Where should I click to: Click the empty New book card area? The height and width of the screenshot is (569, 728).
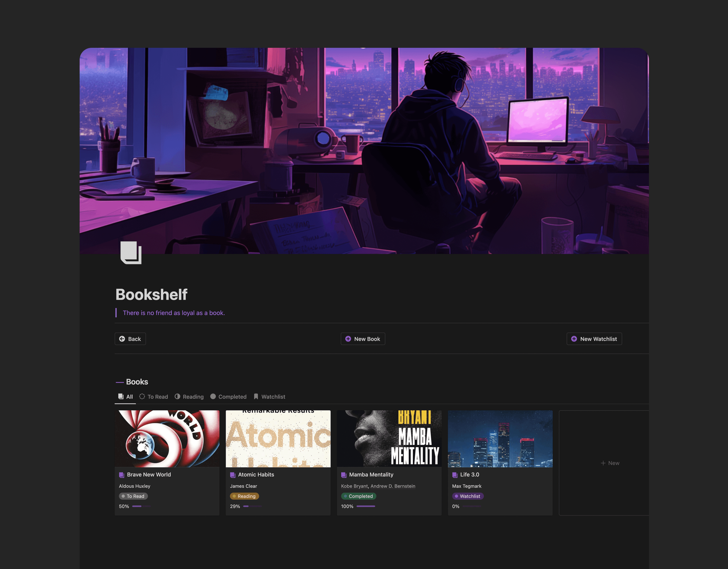610,463
